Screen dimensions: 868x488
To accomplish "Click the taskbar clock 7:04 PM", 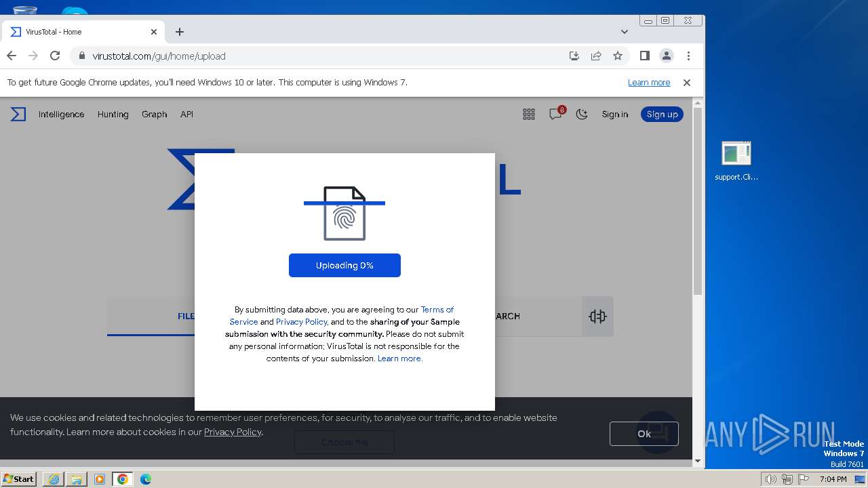I will click(x=833, y=479).
